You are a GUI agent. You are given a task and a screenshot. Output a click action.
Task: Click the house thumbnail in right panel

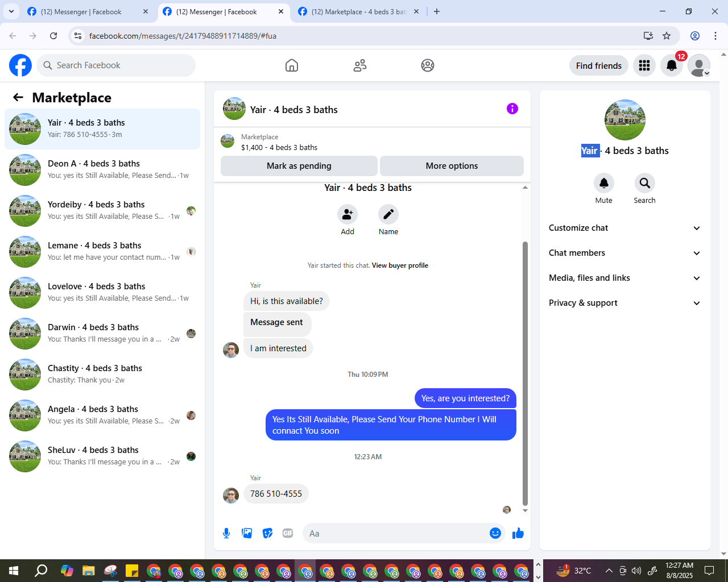[x=625, y=120]
